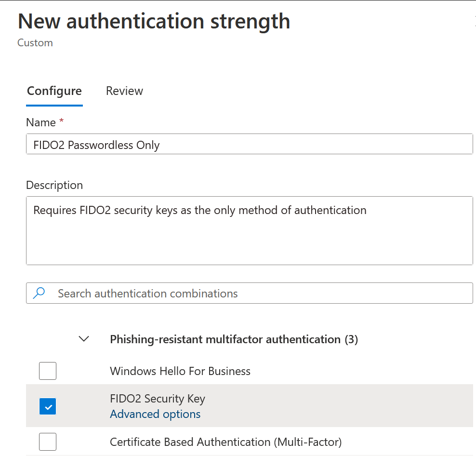476x456 pixels.
Task: Click the search magnifier icon
Action: coord(39,293)
